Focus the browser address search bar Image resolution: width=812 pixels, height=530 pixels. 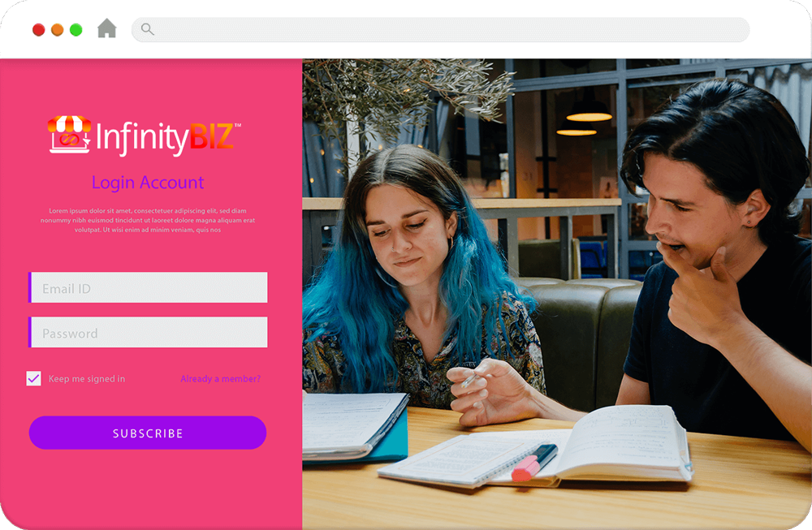440,29
